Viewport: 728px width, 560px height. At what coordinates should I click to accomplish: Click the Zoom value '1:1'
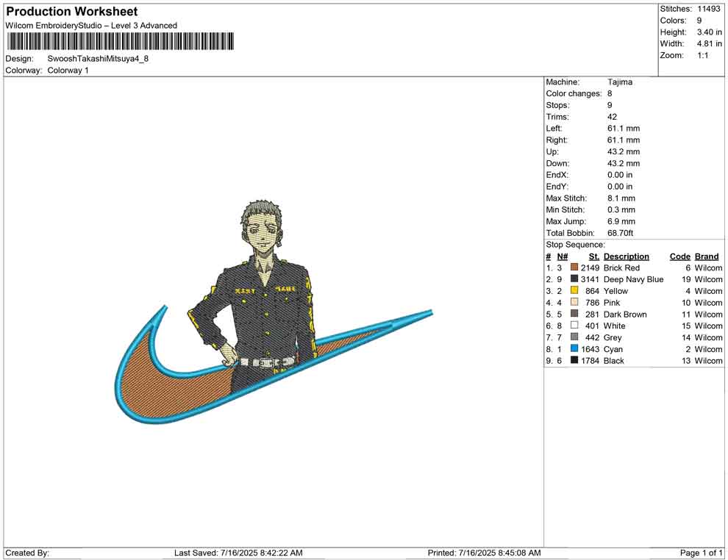click(702, 55)
